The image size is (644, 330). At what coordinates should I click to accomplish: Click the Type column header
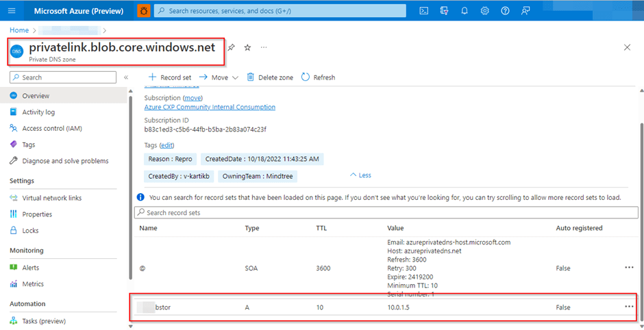[x=252, y=228]
